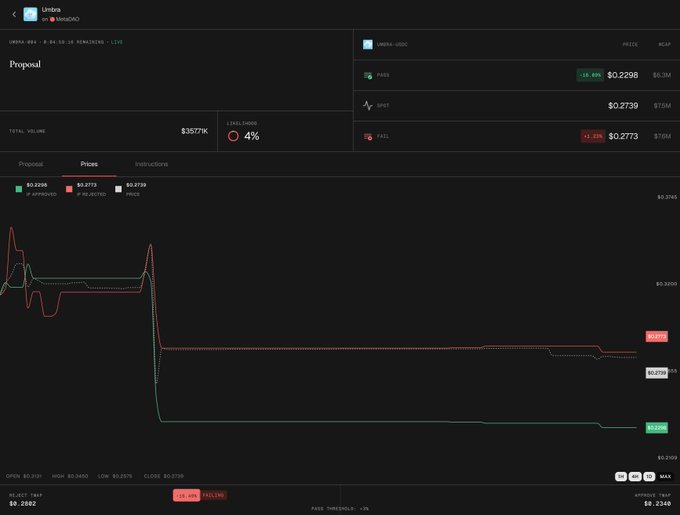Click the 4% likelihood value
Viewport: 680px width, 515px height.
252,136
